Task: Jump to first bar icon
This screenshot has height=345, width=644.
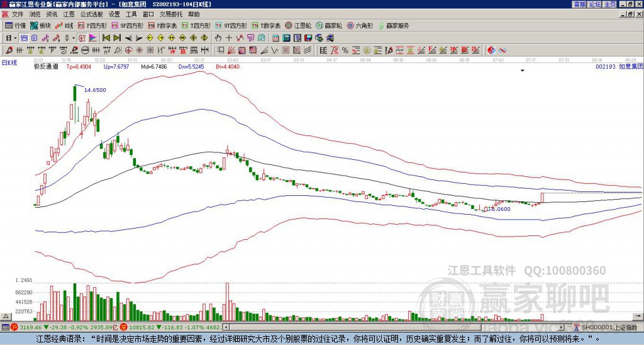Action: click(106, 38)
